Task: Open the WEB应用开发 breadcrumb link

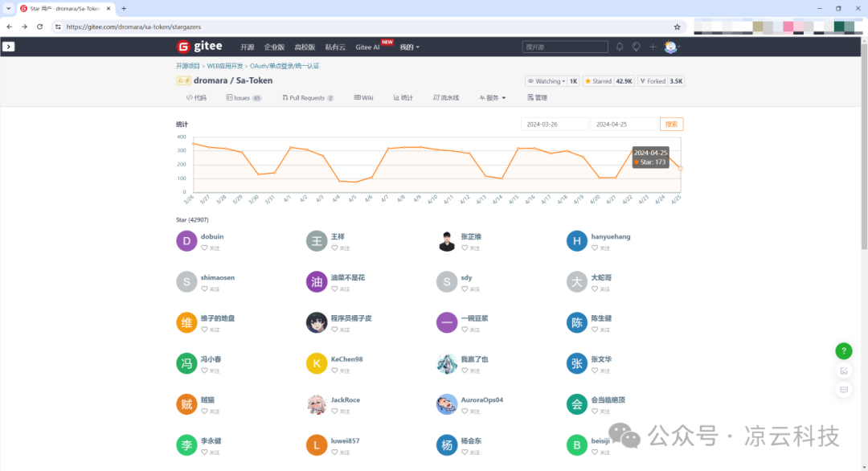Action: [x=225, y=66]
